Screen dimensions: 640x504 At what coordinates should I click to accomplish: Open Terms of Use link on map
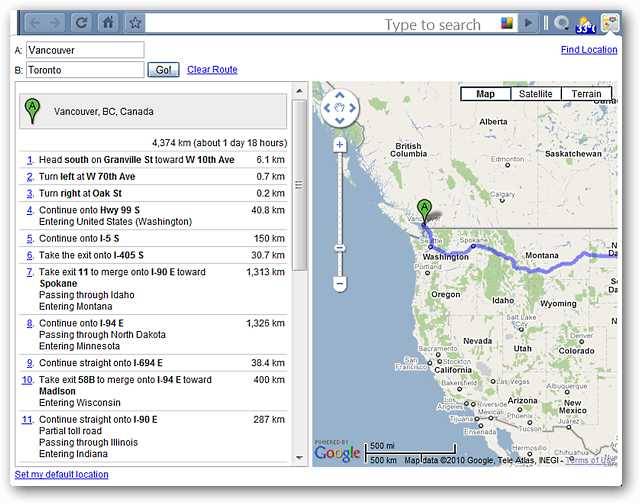pos(591,460)
